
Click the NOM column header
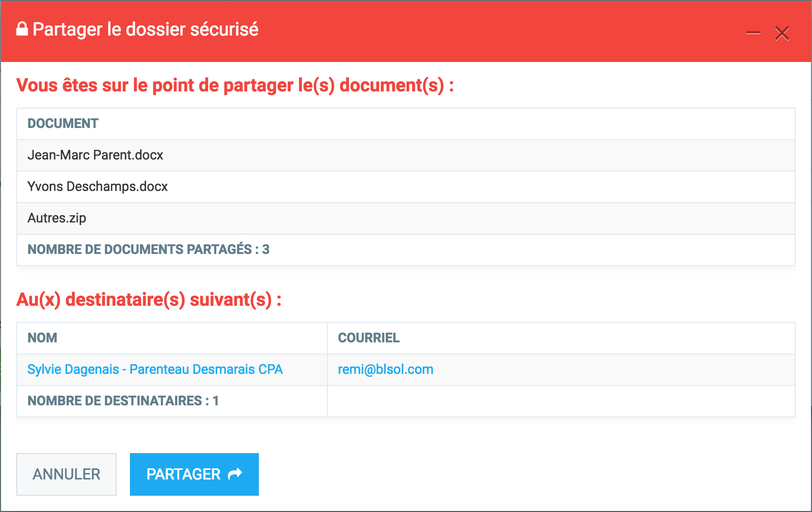(42, 338)
